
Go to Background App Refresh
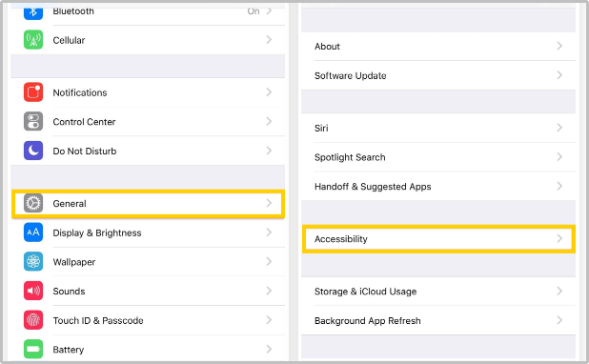(x=438, y=320)
